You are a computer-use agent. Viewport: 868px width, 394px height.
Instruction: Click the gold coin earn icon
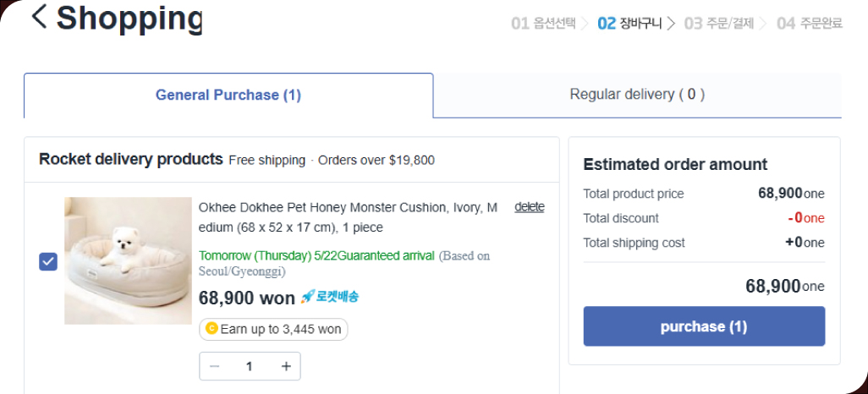coord(212,329)
